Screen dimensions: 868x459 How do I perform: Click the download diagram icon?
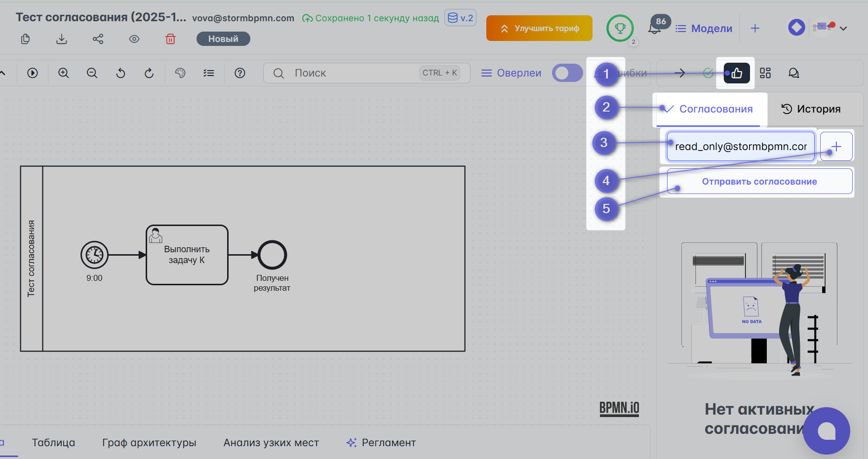click(x=62, y=39)
